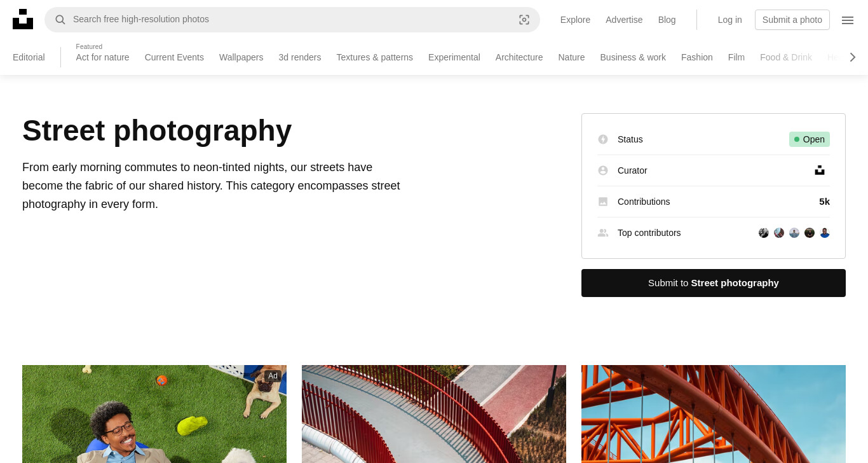This screenshot has height=463, width=868.
Task: Select Food & Drink category
Action: pos(786,57)
